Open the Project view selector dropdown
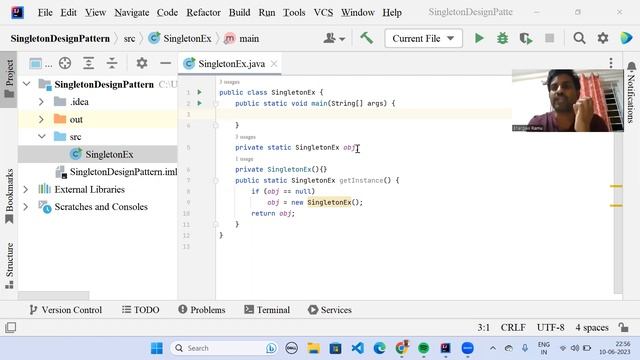Image resolution: width=640 pixels, height=360 pixels. tap(40, 64)
